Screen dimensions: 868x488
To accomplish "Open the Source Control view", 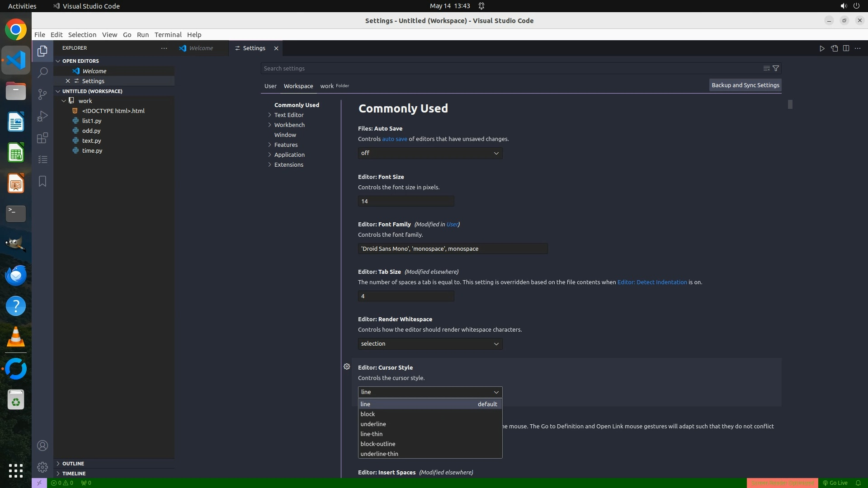I will (42, 94).
